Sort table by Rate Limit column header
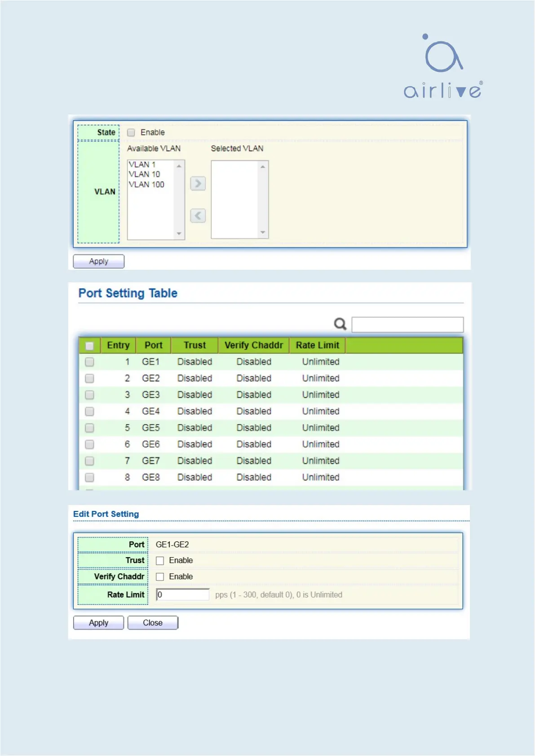Viewport: 535px width, 756px height. (317, 345)
